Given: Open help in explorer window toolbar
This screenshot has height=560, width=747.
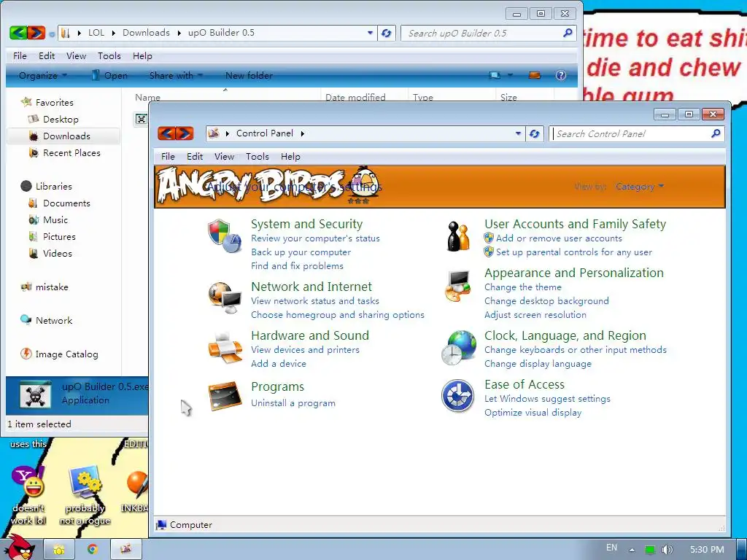Looking at the screenshot, I should tap(561, 75).
